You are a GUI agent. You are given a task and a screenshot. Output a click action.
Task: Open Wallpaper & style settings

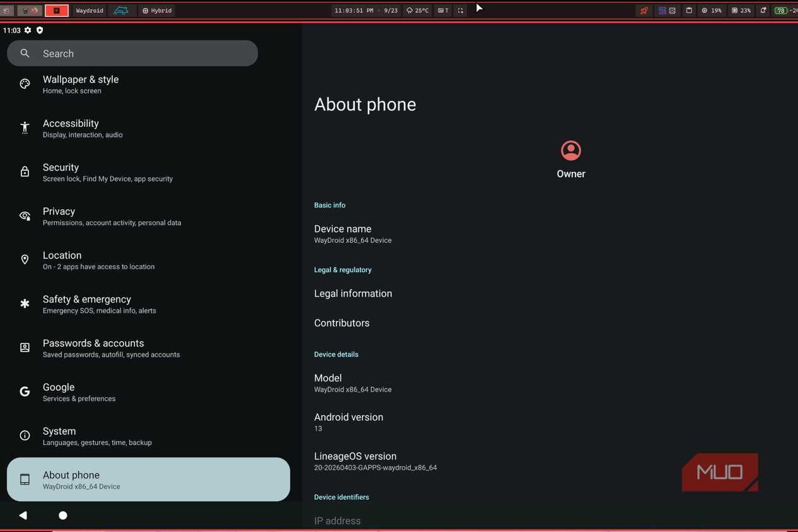click(x=149, y=84)
